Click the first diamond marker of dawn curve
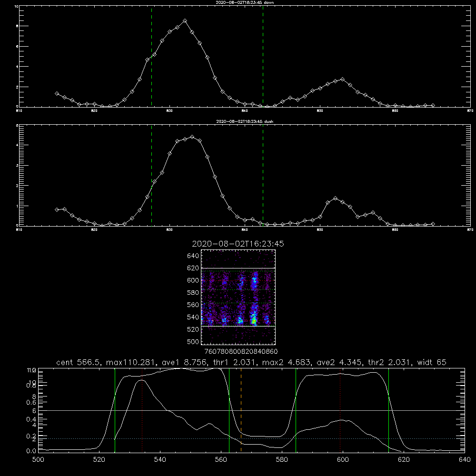476x476 pixels. [57, 93]
